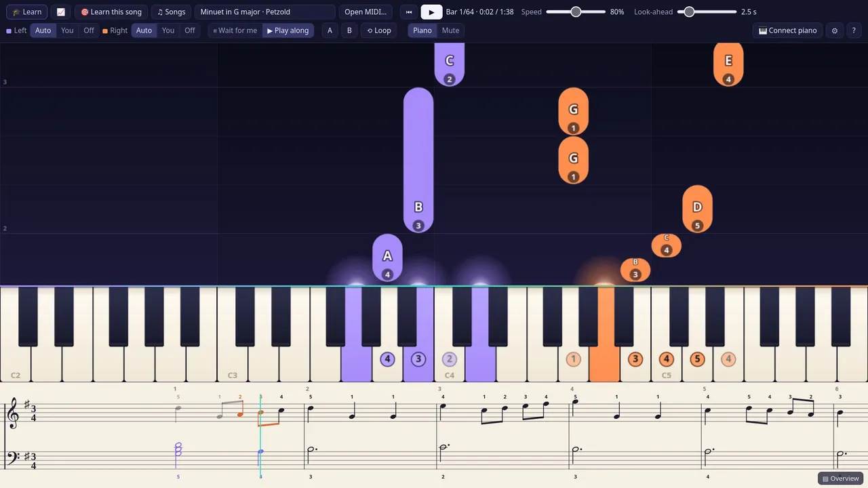
Task: Set Left hand to Auto
Action: pos(43,30)
